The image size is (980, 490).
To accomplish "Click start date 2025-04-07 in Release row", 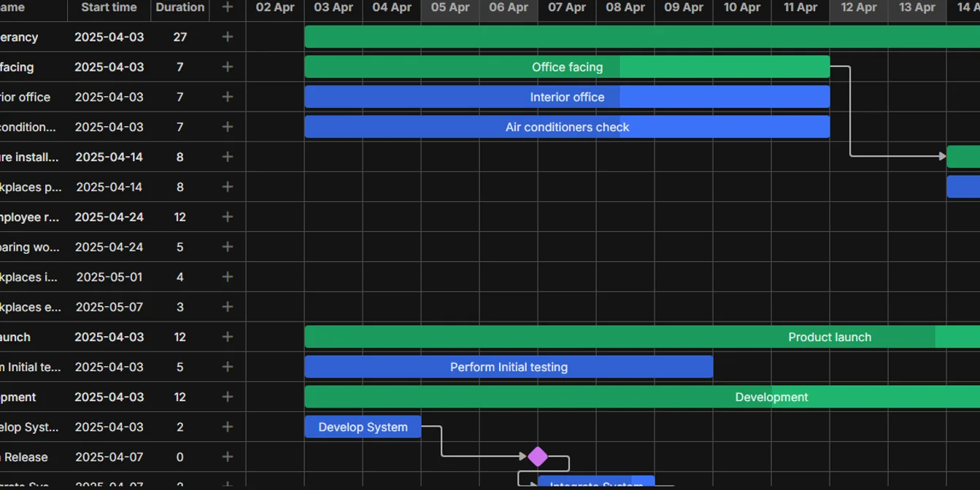I will (109, 457).
